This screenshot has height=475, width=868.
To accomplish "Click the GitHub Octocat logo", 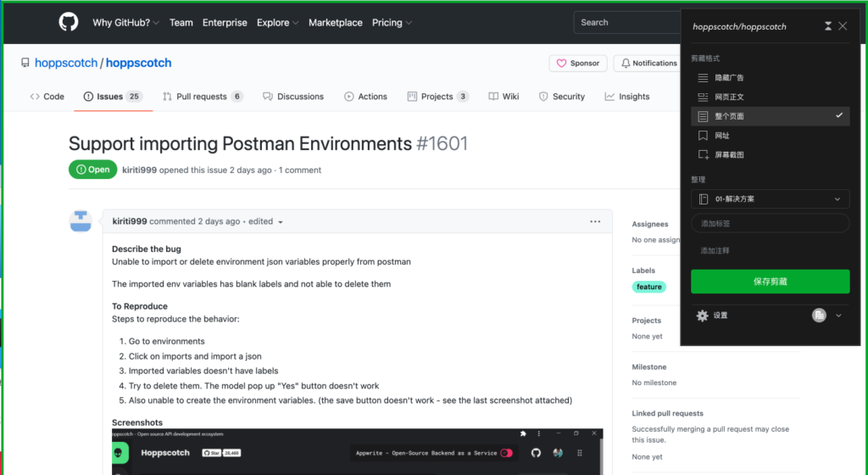I will [69, 23].
